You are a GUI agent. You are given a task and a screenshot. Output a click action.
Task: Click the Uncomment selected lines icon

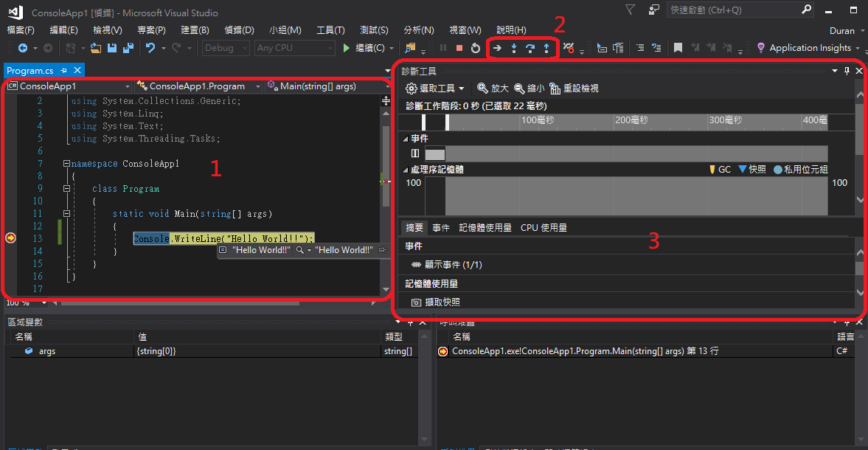[656, 48]
